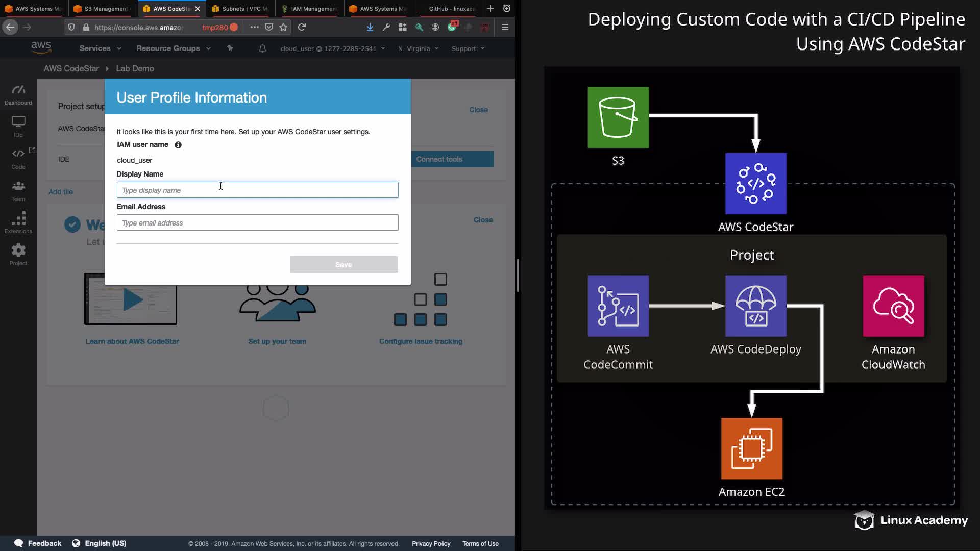Viewport: 980px width, 551px height.
Task: Click into the Email Address field
Action: 257,223
